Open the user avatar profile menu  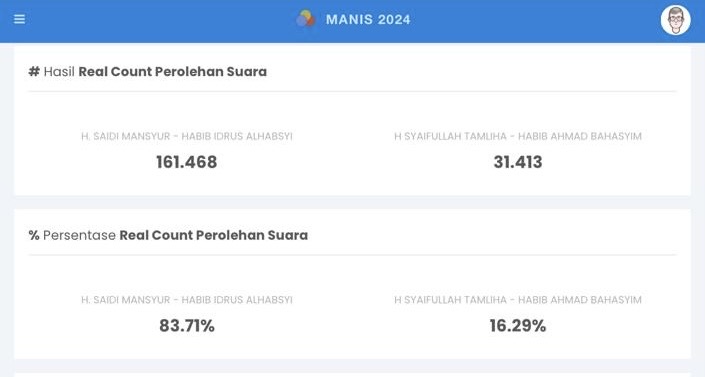point(675,20)
